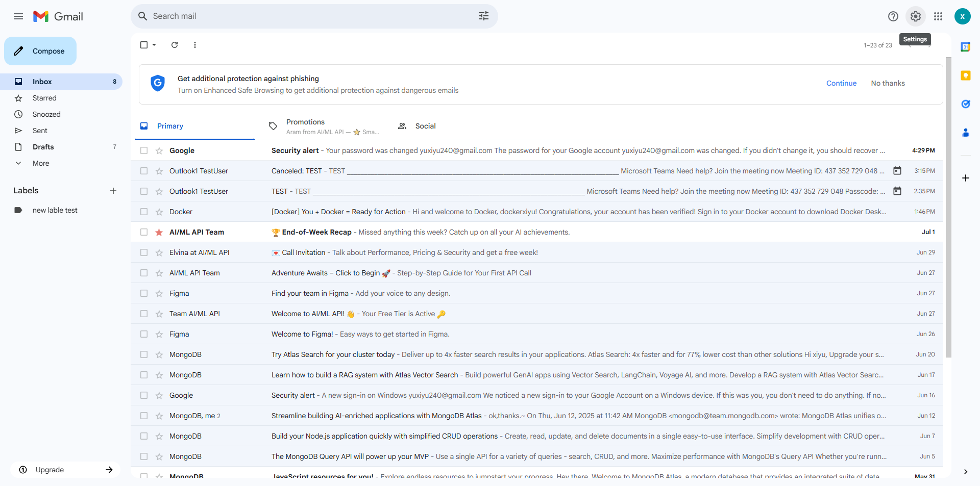Open the More options three-dot menu

pyautogui.click(x=195, y=45)
